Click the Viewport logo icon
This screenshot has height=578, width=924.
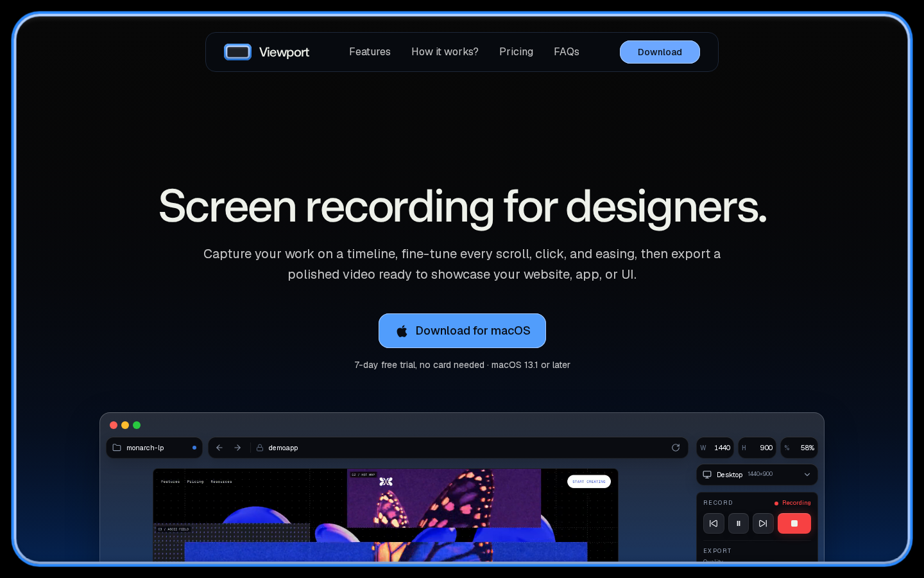[x=237, y=52]
